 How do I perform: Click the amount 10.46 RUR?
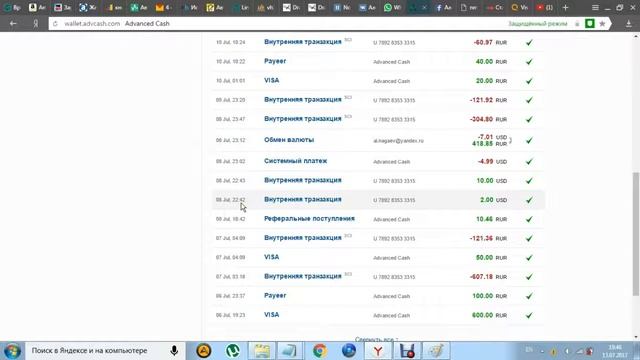(491, 219)
